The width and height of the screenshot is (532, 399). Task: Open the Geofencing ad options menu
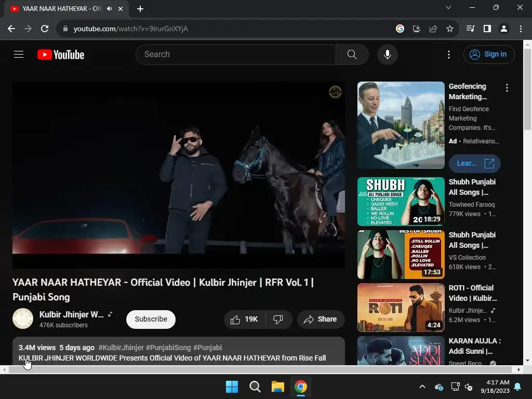click(507, 88)
